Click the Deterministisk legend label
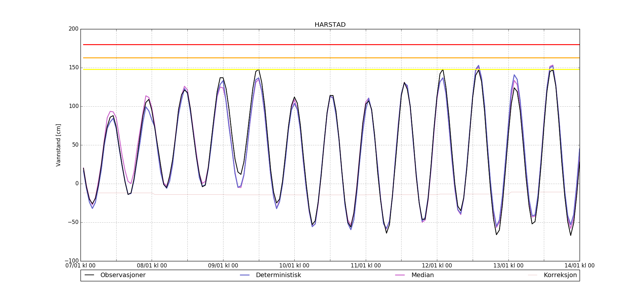The width and height of the screenshot is (644, 290). (278, 275)
